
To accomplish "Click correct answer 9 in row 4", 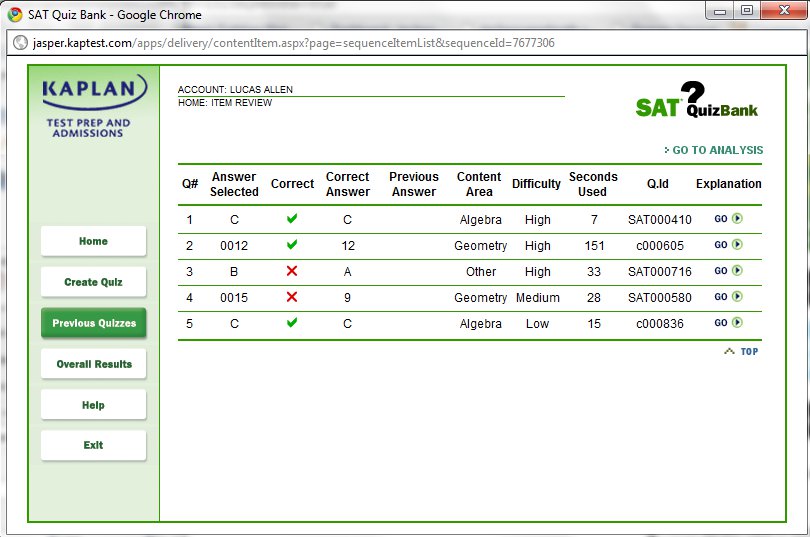I will click(348, 298).
